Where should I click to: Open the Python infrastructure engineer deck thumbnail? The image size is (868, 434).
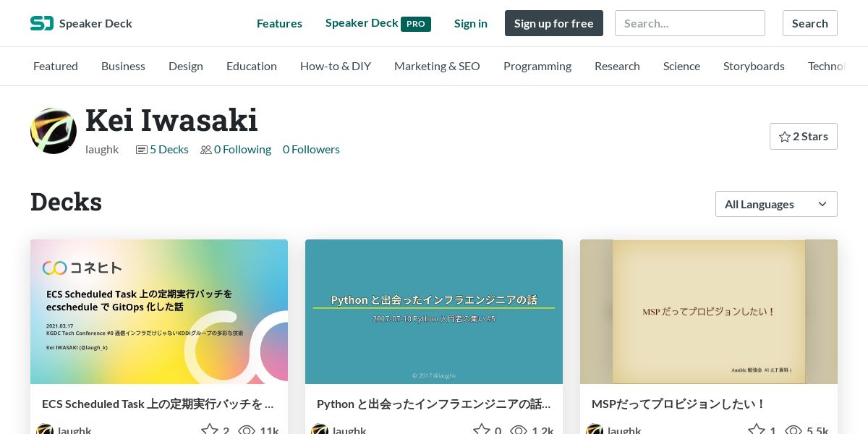pos(434,312)
